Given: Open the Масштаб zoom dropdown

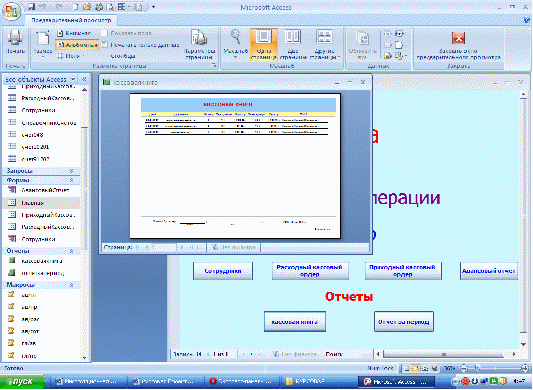Looking at the screenshot, I should [x=236, y=45].
